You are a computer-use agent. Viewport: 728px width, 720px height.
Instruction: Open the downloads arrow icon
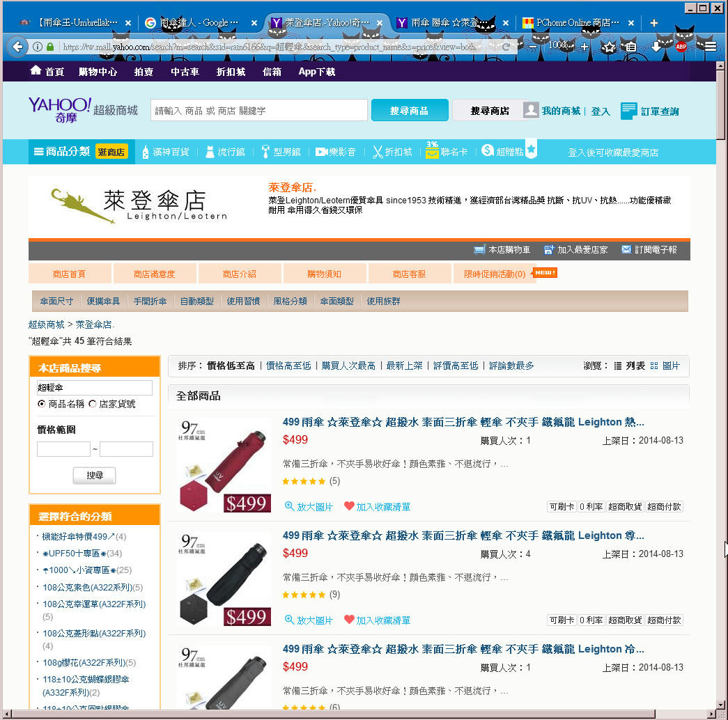click(x=656, y=47)
